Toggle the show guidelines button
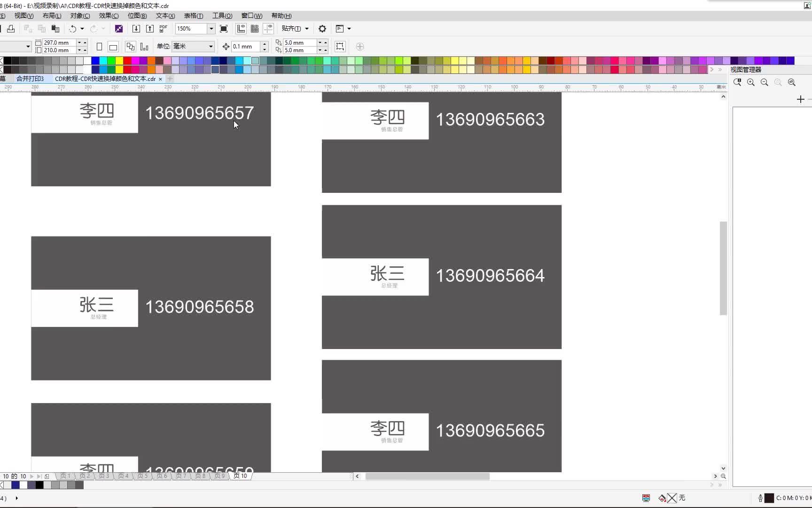The height and width of the screenshot is (508, 812). (x=268, y=29)
